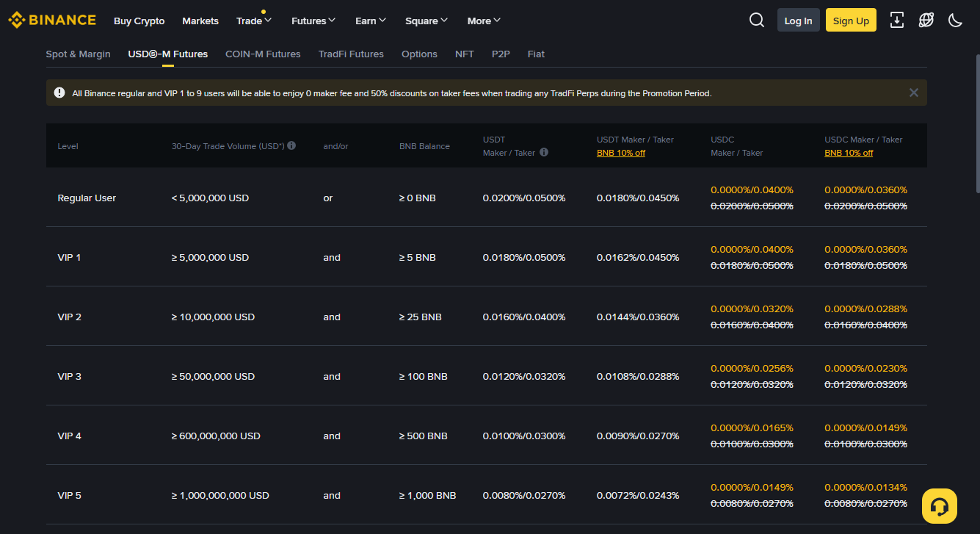The width and height of the screenshot is (980, 534).
Task: Click the ≥ 50,000,000 USD volume cell
Action: pyautogui.click(x=213, y=376)
